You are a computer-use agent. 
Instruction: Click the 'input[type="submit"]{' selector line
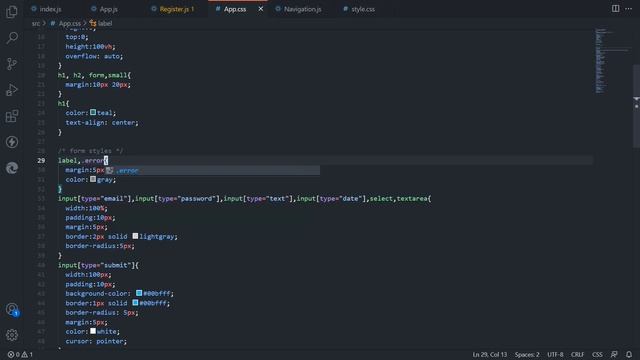coord(98,265)
